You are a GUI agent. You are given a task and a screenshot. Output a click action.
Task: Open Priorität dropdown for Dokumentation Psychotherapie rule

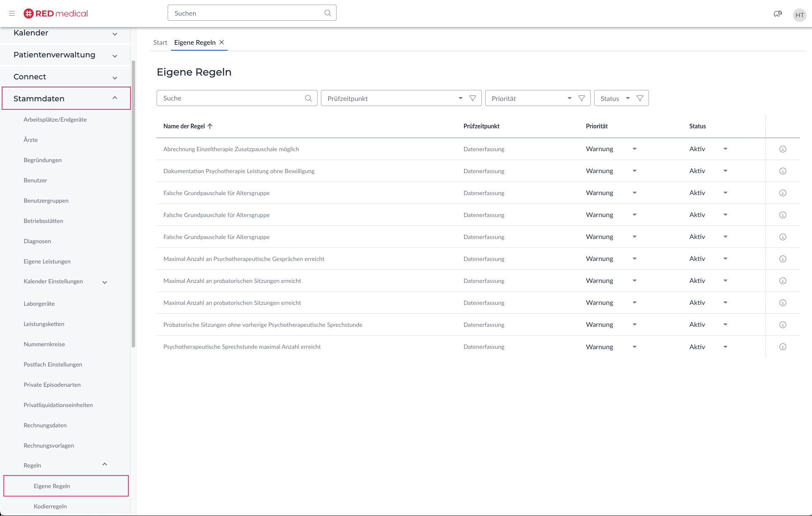(x=634, y=171)
